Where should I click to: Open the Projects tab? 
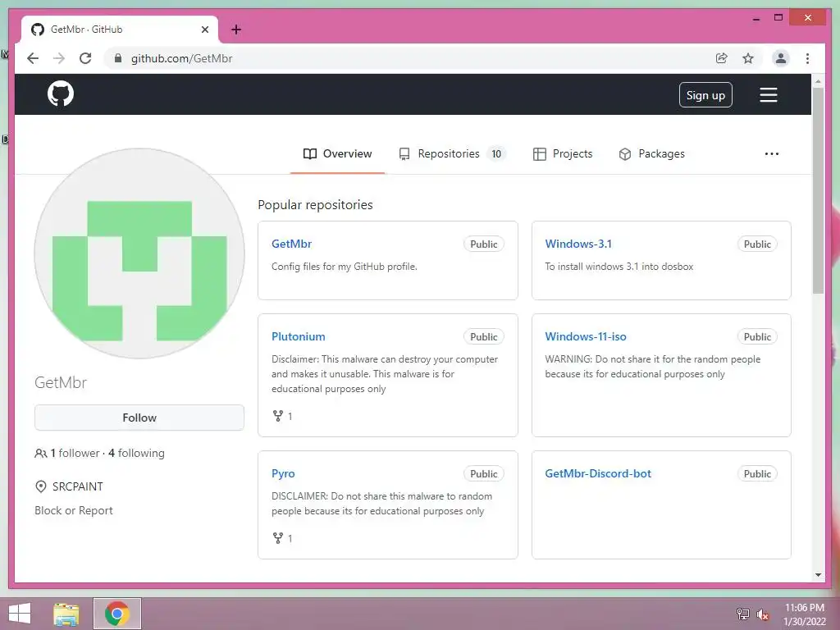tap(563, 153)
